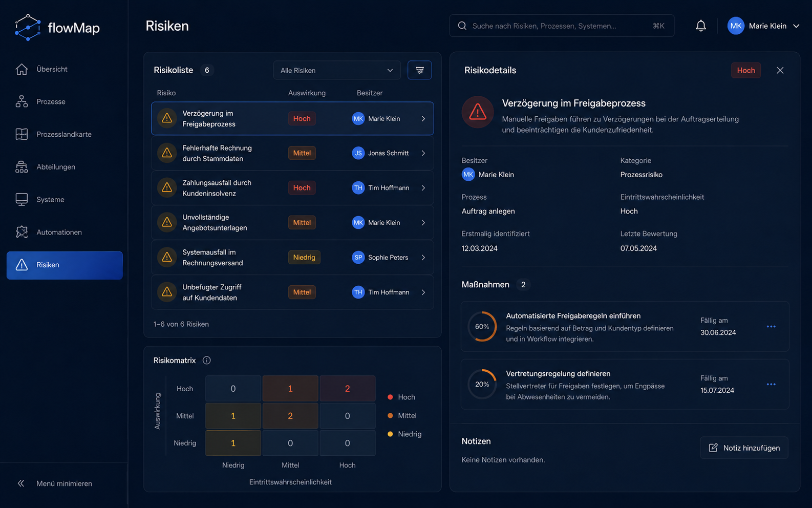Click the Notiz hinzufügen button
Image resolution: width=812 pixels, height=508 pixels.
pyautogui.click(x=744, y=448)
